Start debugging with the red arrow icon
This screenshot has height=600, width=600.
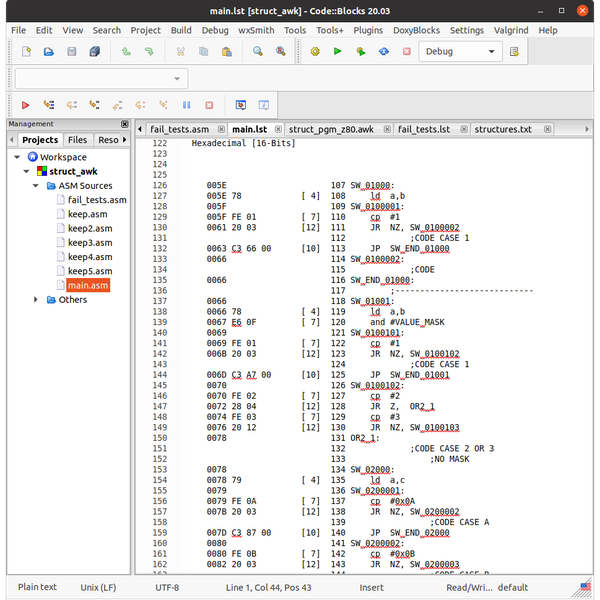coord(25,105)
